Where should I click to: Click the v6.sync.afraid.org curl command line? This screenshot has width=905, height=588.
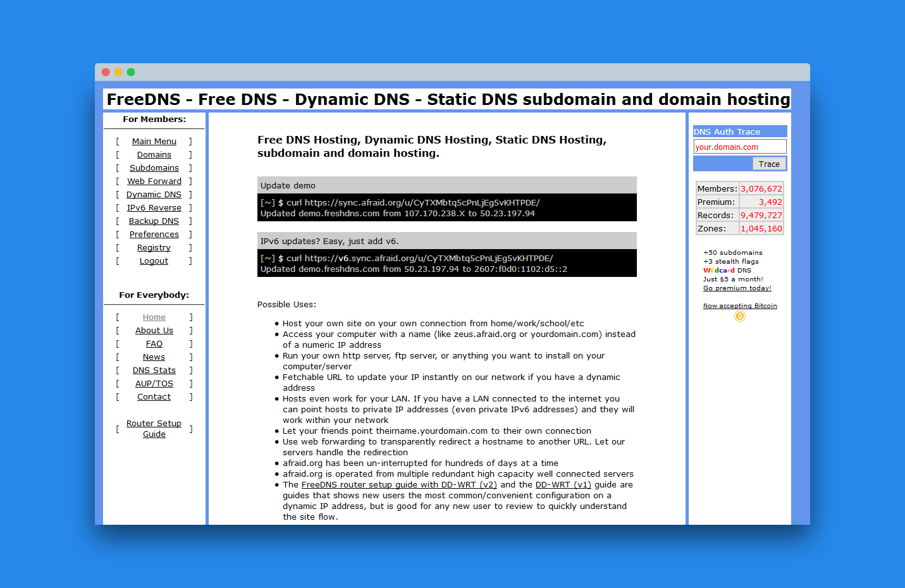(x=407, y=259)
